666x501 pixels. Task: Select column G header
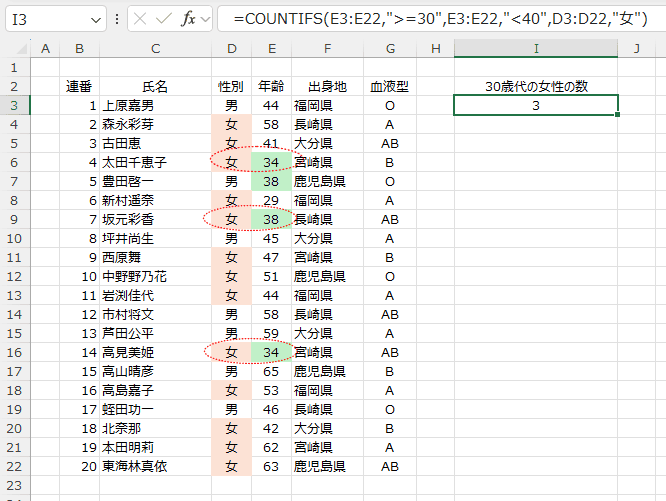pos(390,48)
